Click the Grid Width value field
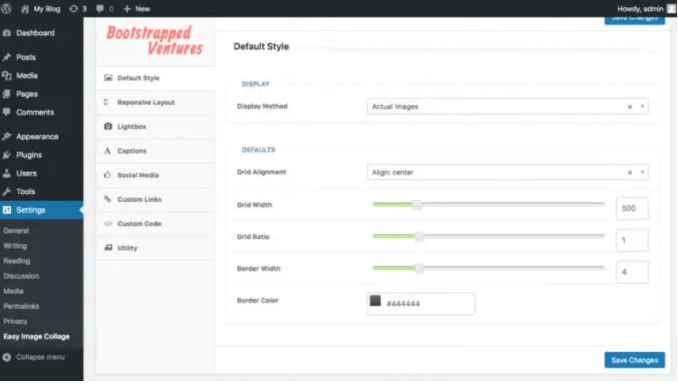Viewport: 678px width, 390px height. (632, 208)
